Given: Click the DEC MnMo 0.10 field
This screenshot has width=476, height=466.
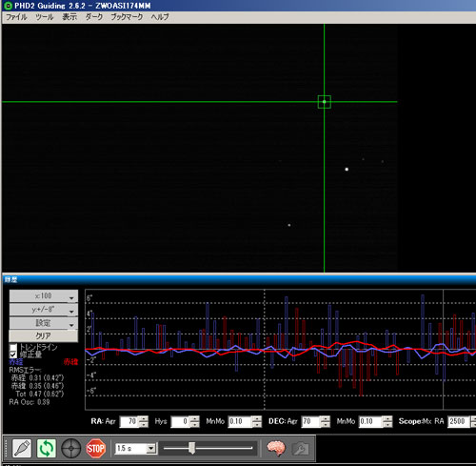Looking at the screenshot, I should pos(370,421).
